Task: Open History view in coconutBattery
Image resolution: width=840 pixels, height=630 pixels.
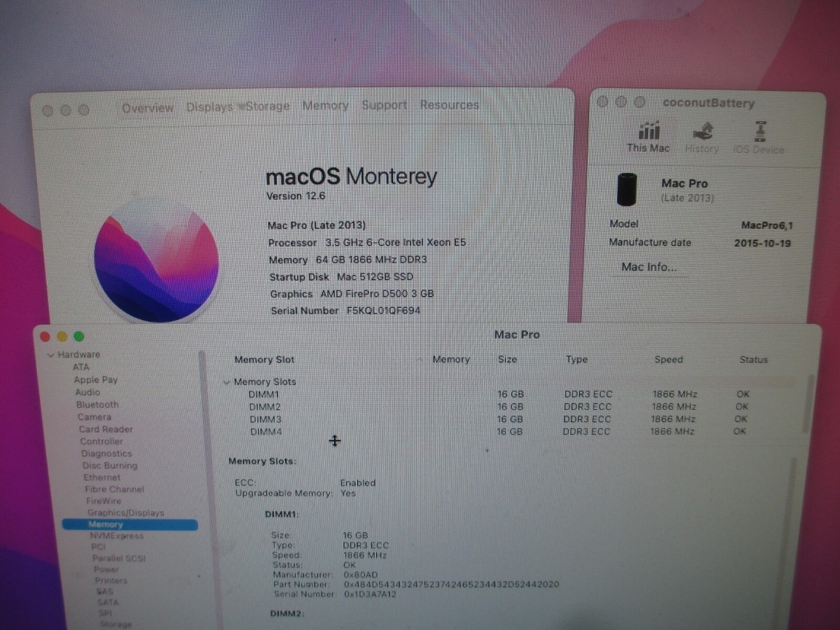Action: point(701,138)
